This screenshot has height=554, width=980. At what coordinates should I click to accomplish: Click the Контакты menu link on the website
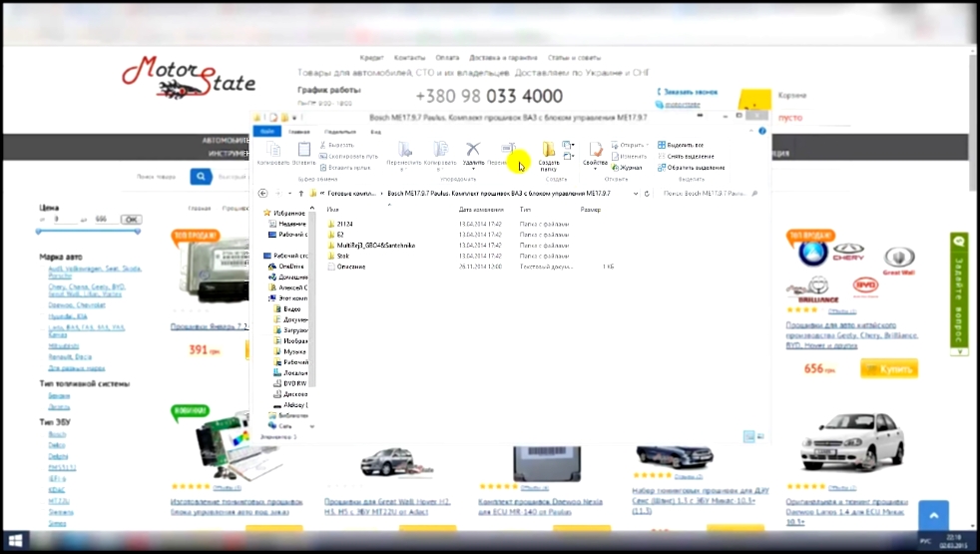[x=409, y=58]
